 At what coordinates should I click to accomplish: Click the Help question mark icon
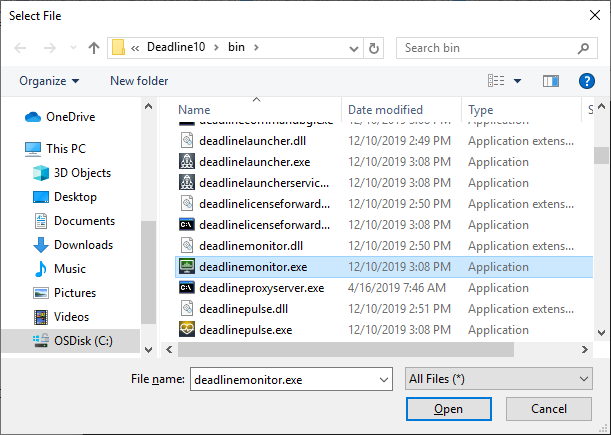[587, 81]
